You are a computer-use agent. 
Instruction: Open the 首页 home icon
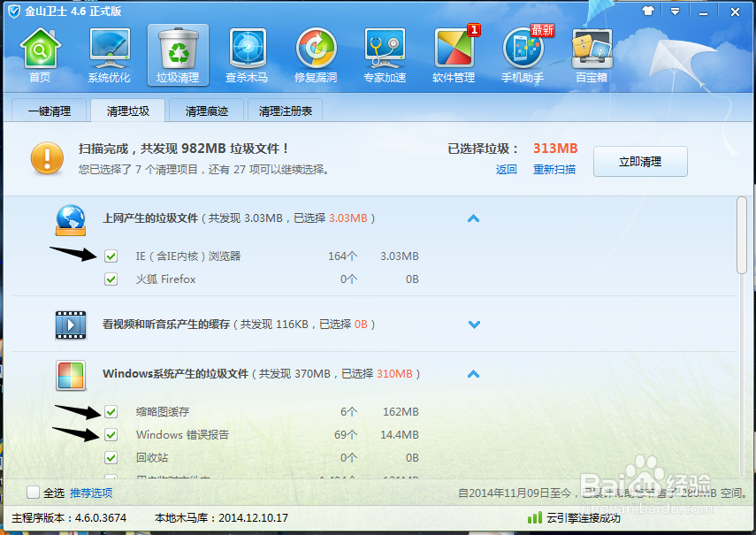pyautogui.click(x=40, y=56)
